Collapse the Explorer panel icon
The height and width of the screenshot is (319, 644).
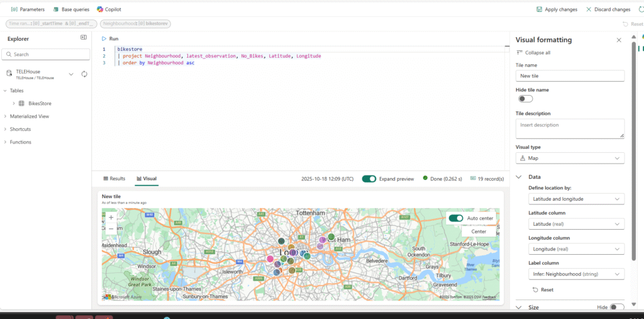pyautogui.click(x=84, y=38)
